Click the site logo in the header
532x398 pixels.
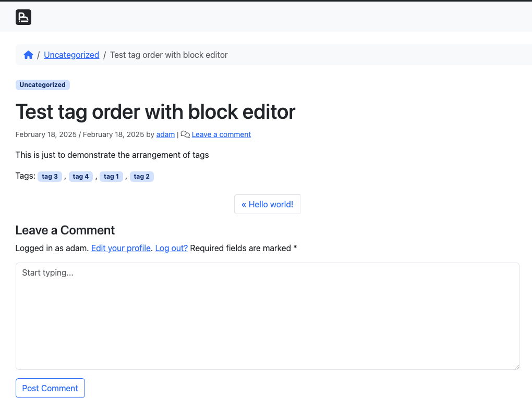pyautogui.click(x=23, y=17)
